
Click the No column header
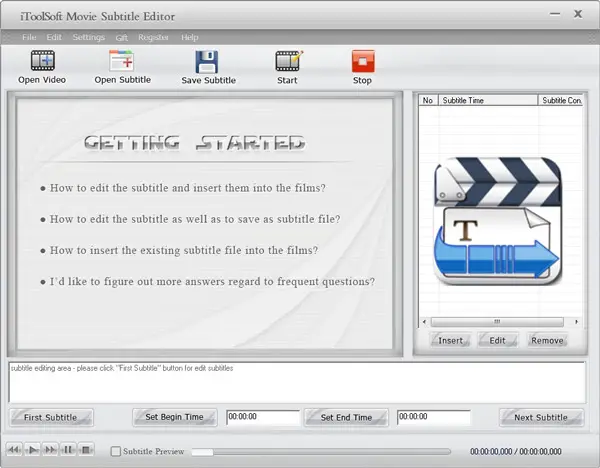coord(428,100)
